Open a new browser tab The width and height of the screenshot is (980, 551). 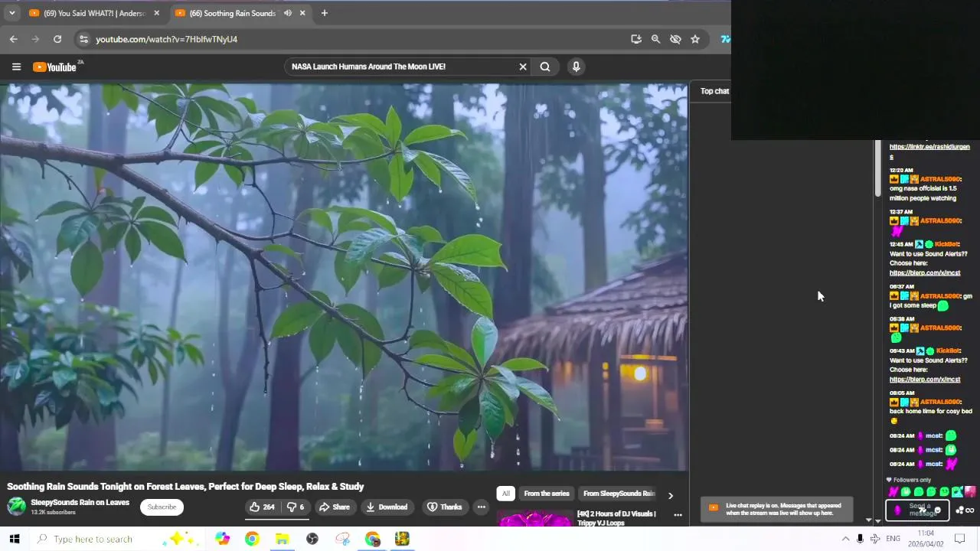click(325, 13)
